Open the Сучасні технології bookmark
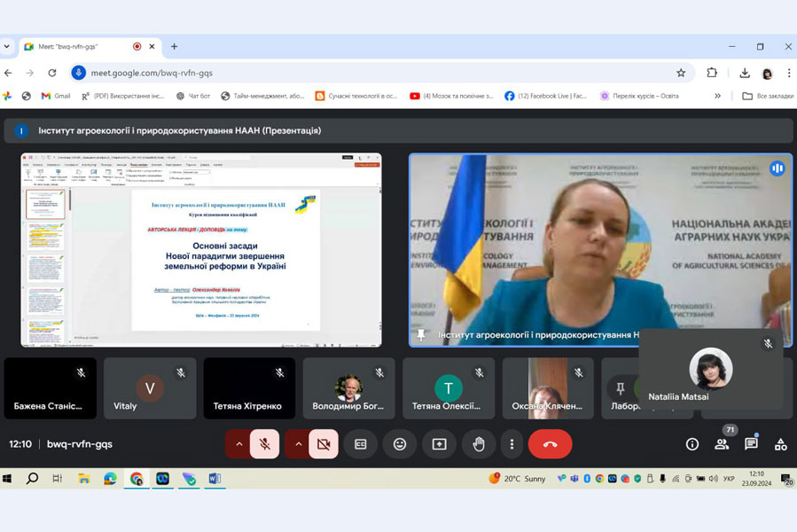The width and height of the screenshot is (797, 532). click(x=356, y=96)
